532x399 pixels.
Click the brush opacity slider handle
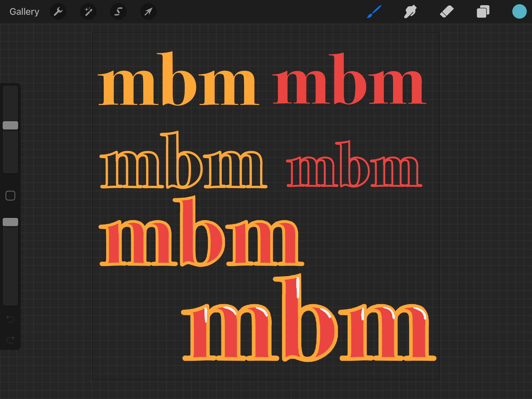pos(10,222)
